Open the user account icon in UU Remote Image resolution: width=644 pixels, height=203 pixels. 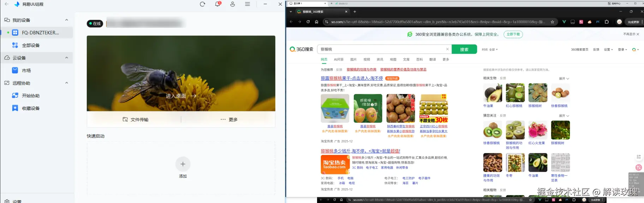pyautogui.click(x=233, y=4)
